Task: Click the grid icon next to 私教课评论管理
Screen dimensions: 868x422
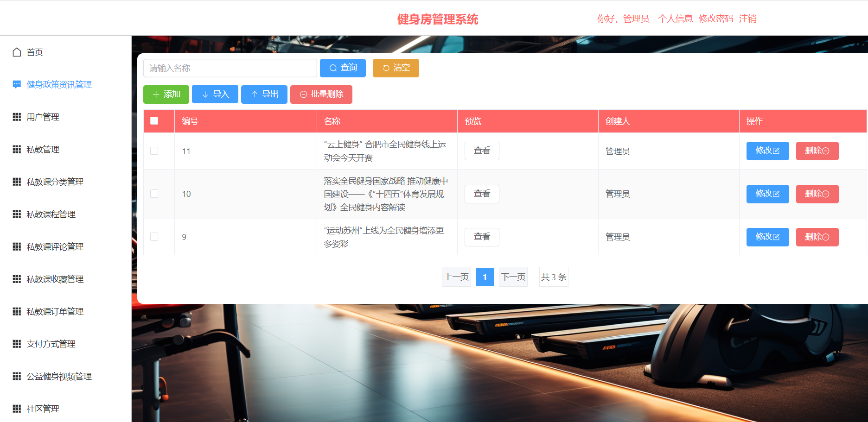Action: [x=17, y=246]
